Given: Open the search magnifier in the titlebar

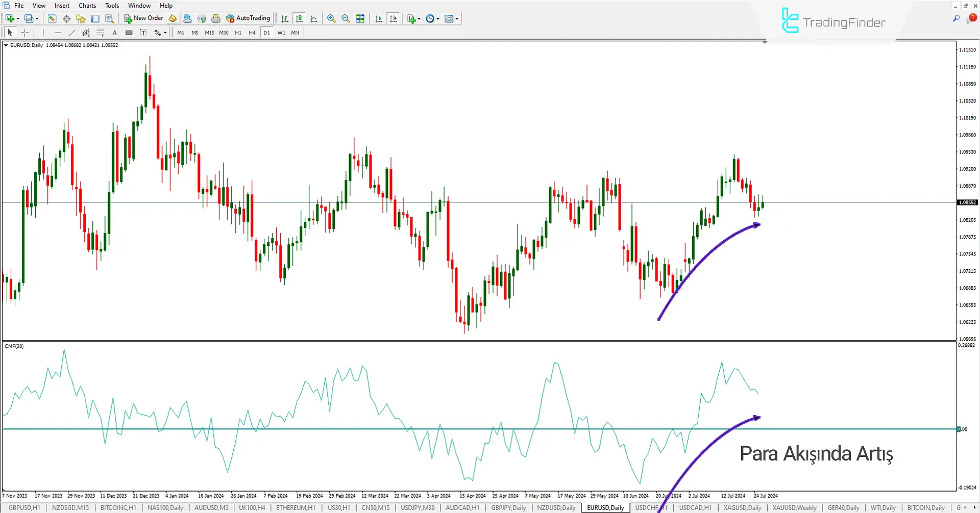Looking at the screenshot, I should [955, 17].
